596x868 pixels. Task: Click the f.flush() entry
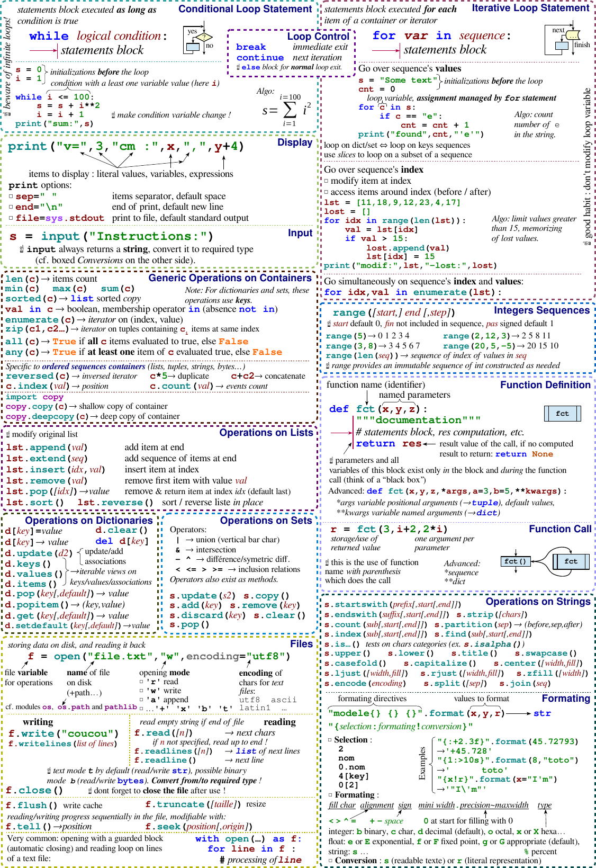[x=31, y=805]
